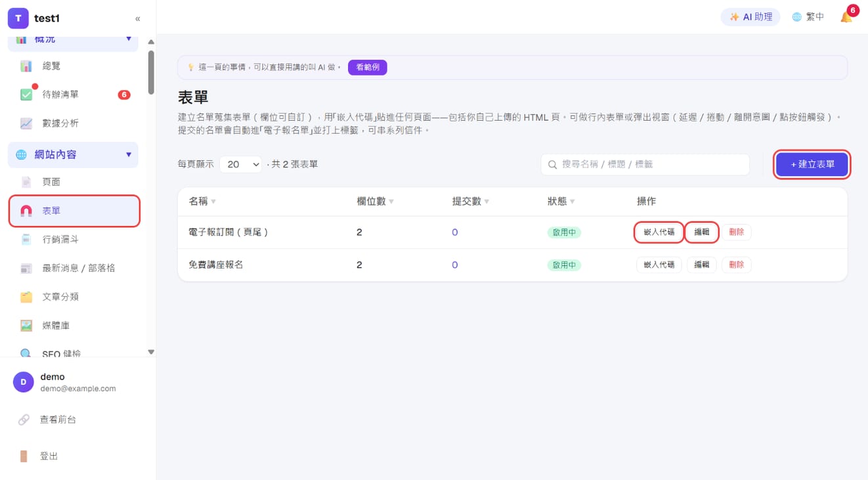Click the sidebar scroll down arrow
Image resolution: width=868 pixels, height=480 pixels.
(x=151, y=352)
